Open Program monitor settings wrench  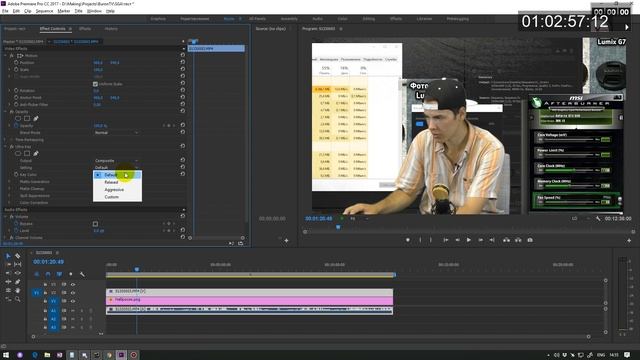598,219
